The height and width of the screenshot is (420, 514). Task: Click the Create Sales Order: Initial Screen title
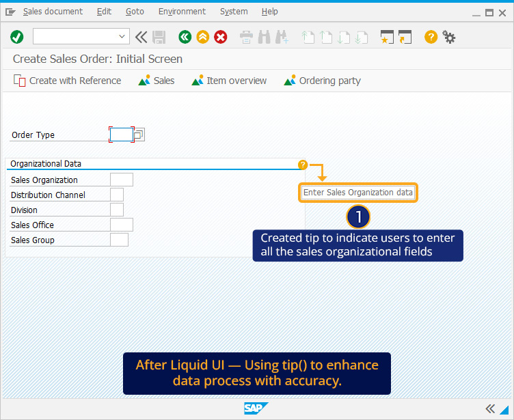point(97,59)
